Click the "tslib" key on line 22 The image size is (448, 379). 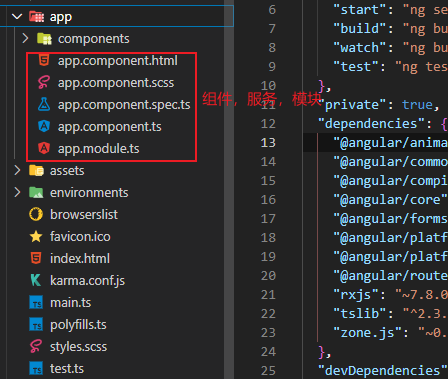(360, 314)
